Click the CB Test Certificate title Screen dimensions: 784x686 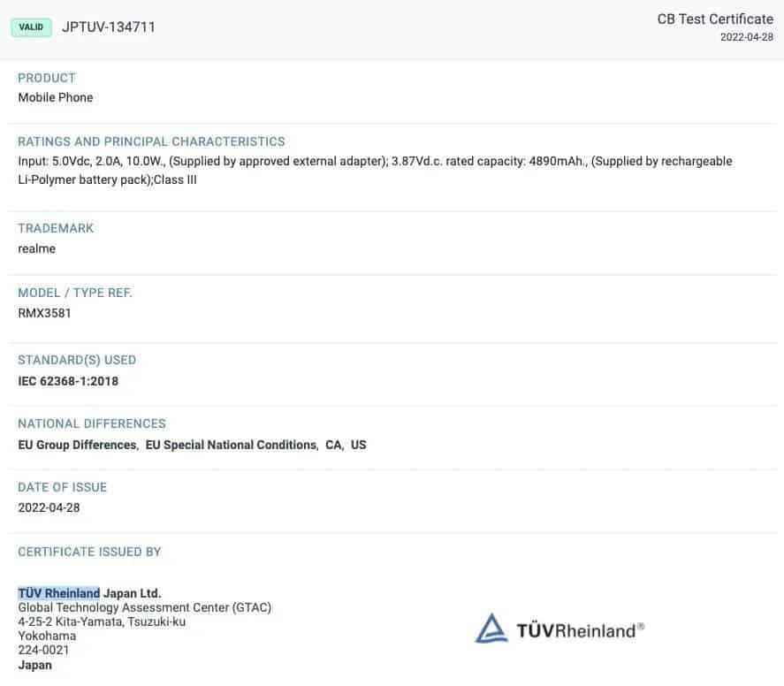(x=715, y=19)
